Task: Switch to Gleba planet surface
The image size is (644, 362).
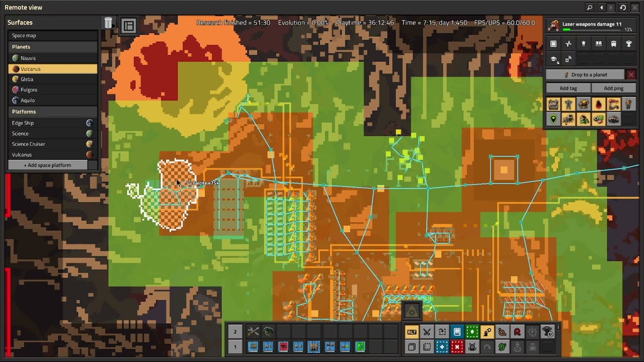Action: click(53, 79)
